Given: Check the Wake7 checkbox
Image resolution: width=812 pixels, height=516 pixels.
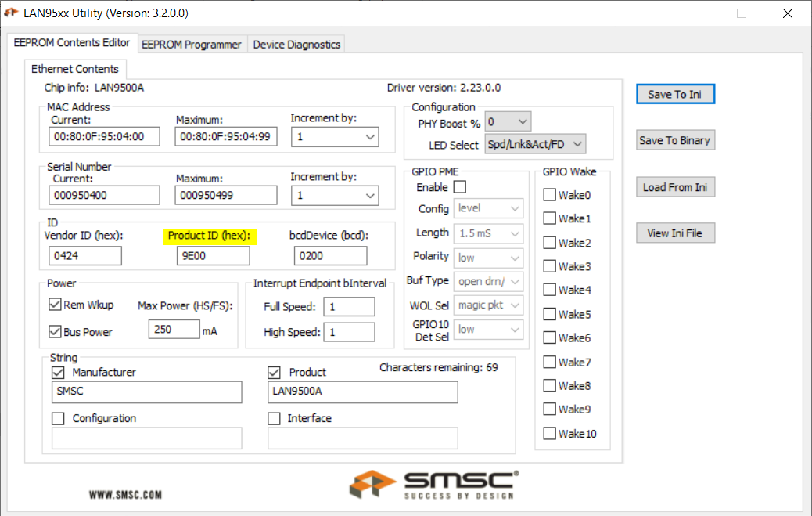Looking at the screenshot, I should [x=549, y=362].
